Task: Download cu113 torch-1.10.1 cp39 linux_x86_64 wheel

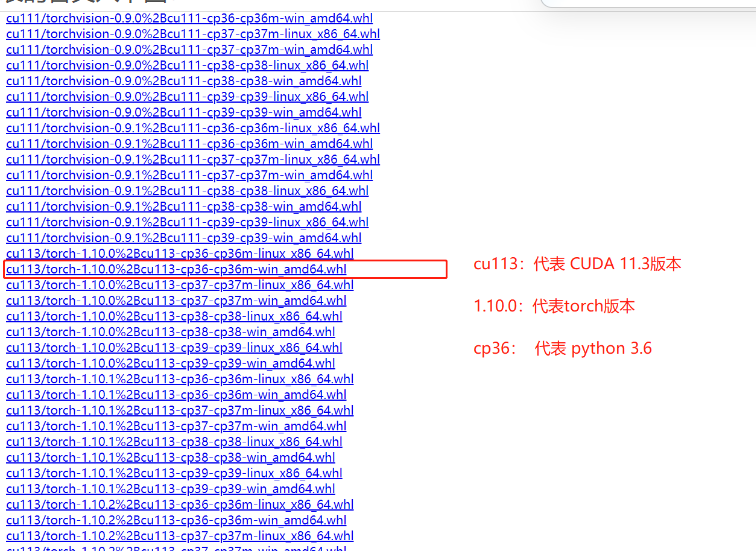Action: pyautogui.click(x=174, y=473)
